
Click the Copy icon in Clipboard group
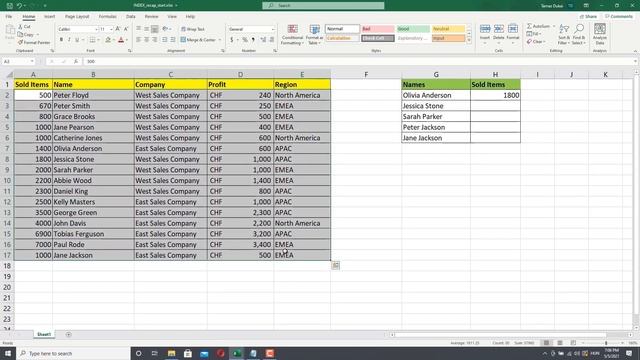(x=20, y=35)
